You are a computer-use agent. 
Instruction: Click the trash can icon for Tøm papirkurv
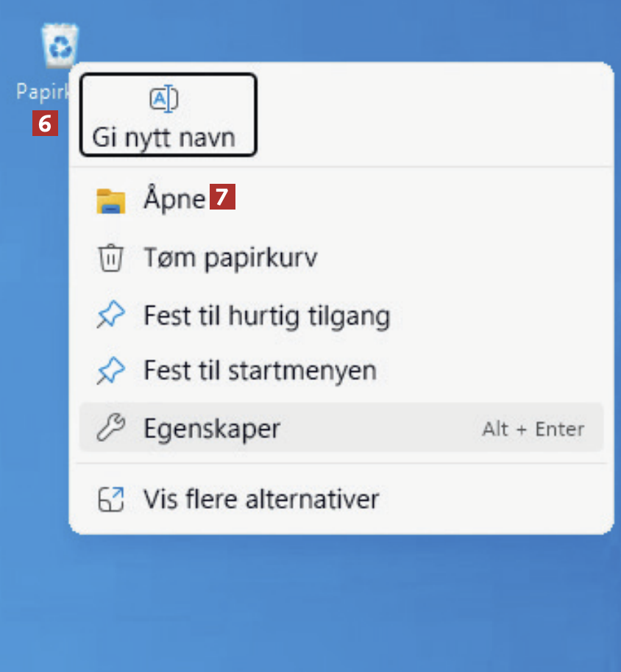110,257
